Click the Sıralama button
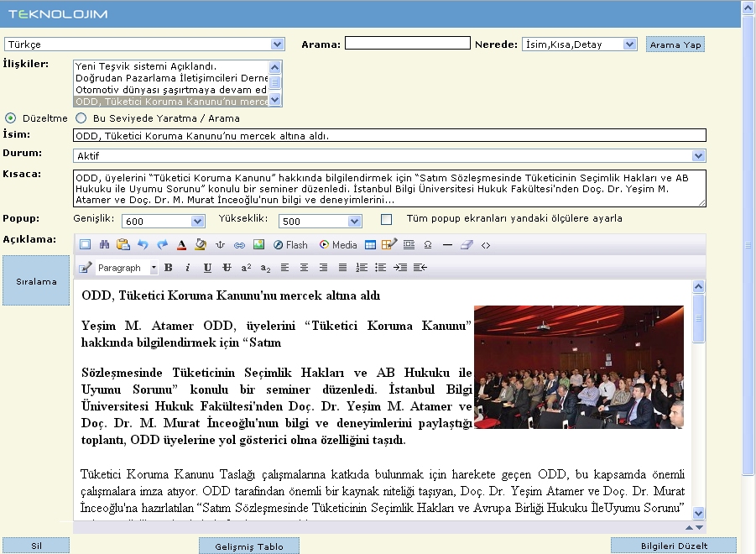The image size is (756, 554). click(x=36, y=281)
